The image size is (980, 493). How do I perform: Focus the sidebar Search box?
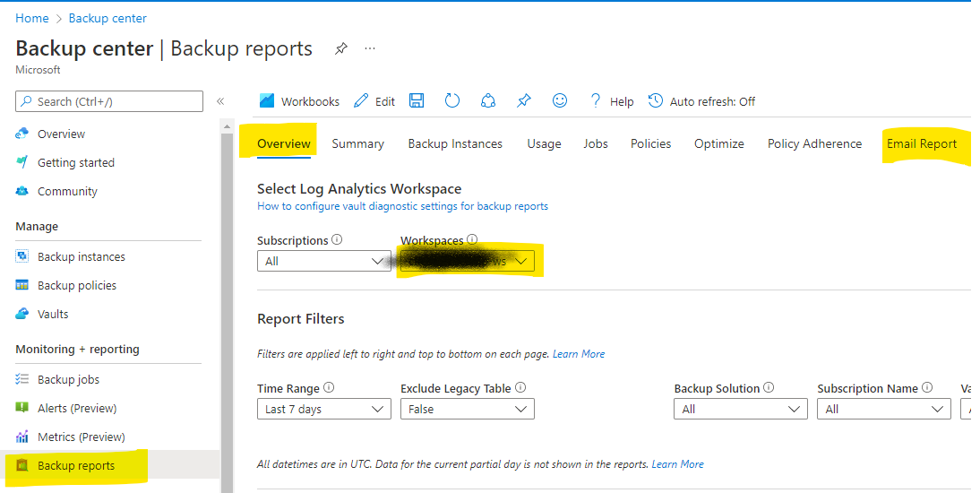pos(109,101)
